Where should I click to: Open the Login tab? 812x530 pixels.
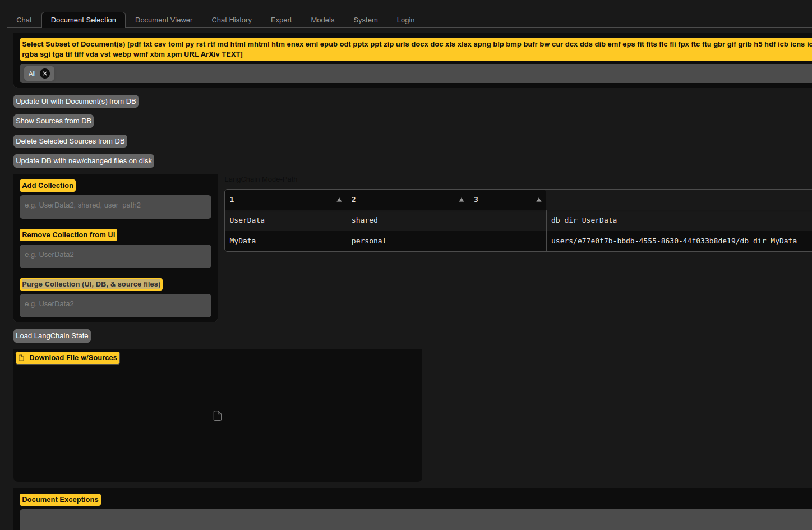(405, 20)
